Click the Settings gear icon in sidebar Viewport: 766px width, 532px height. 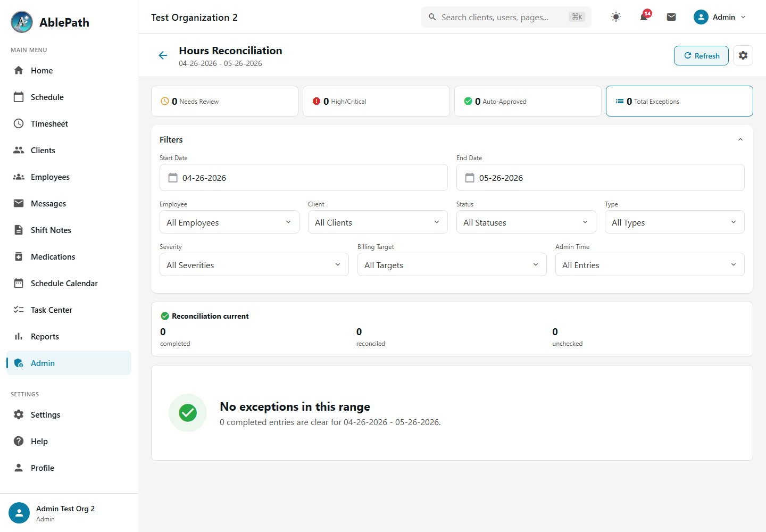[x=19, y=414]
